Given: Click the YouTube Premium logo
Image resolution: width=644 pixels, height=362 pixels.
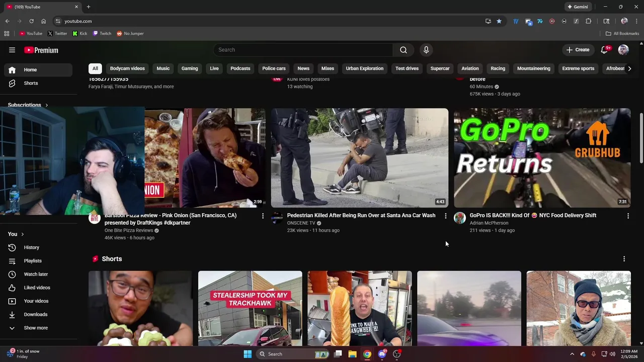Looking at the screenshot, I should click(x=41, y=50).
